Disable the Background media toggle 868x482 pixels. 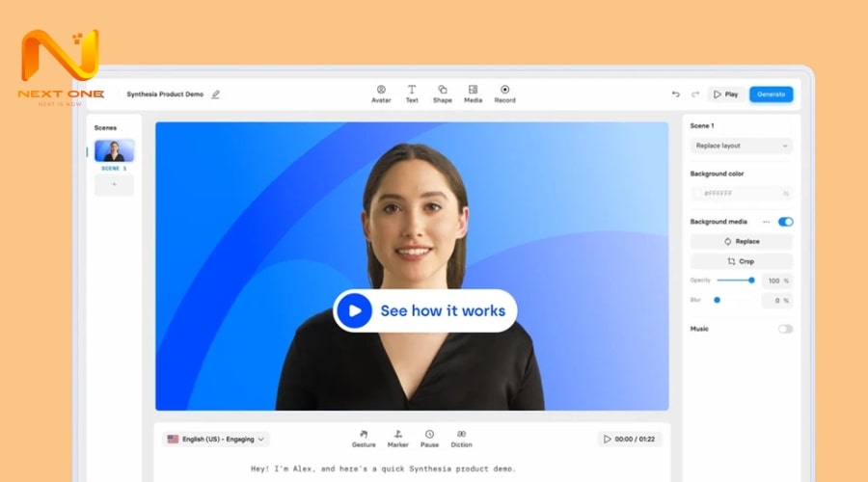tap(785, 222)
